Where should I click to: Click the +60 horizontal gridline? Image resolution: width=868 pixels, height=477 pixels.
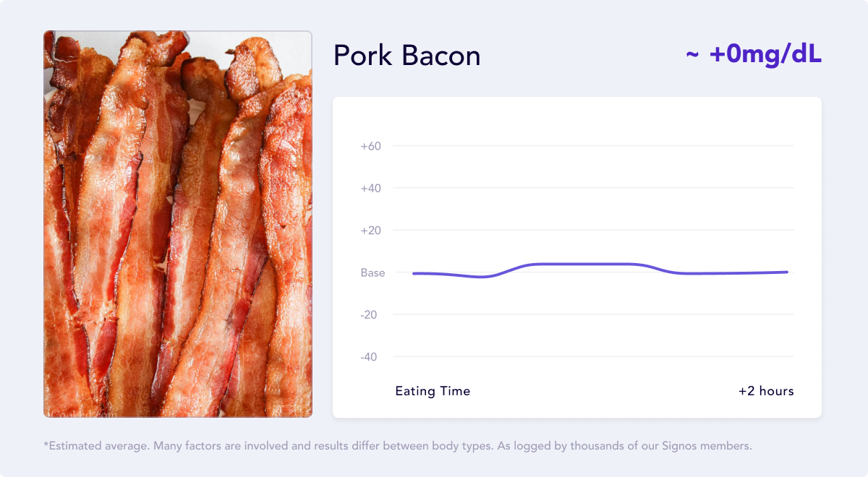(593, 146)
